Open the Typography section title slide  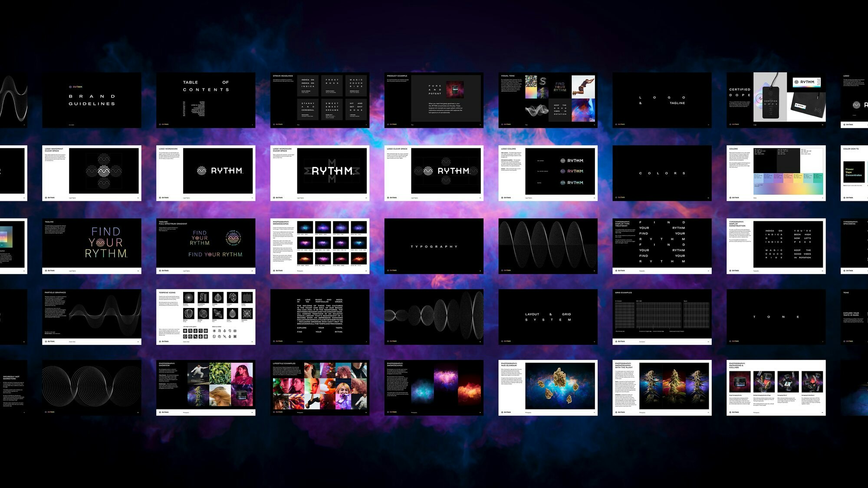tap(434, 246)
